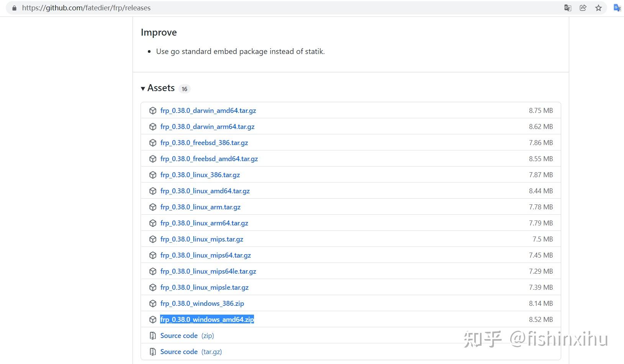Click the 16 assets count badge
The height and width of the screenshot is (364, 624).
point(184,88)
